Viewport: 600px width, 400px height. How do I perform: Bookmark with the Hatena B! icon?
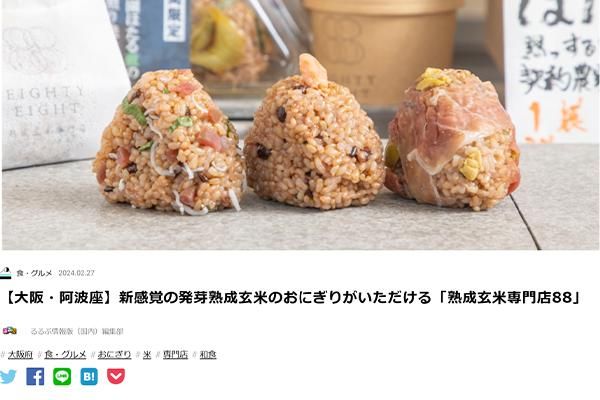[89, 377]
